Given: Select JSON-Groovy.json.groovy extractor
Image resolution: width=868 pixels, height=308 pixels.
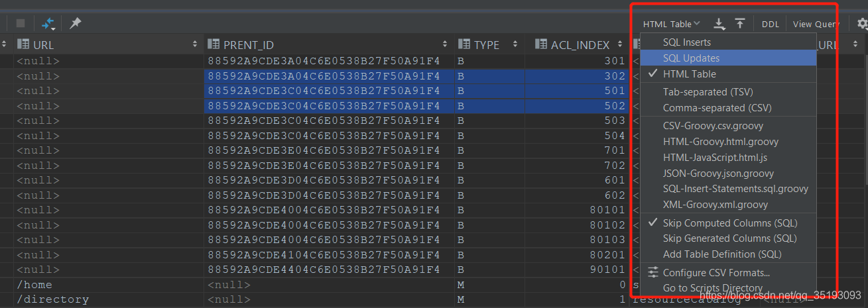Looking at the screenshot, I should (728, 173).
